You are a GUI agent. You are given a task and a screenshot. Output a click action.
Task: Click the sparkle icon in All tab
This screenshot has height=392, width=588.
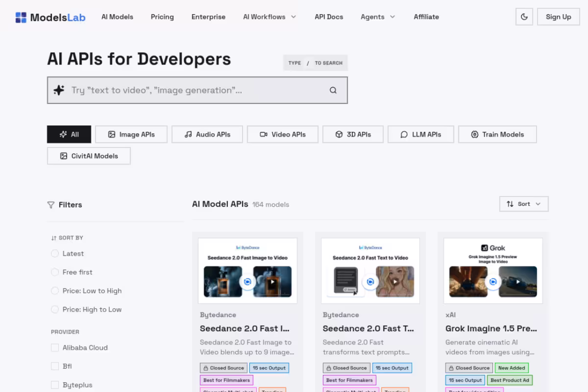point(63,134)
